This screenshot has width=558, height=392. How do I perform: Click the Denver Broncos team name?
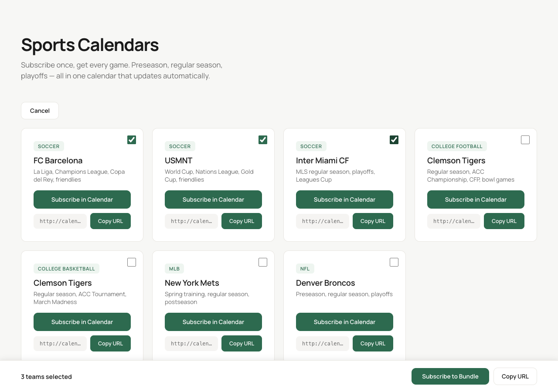click(x=326, y=283)
